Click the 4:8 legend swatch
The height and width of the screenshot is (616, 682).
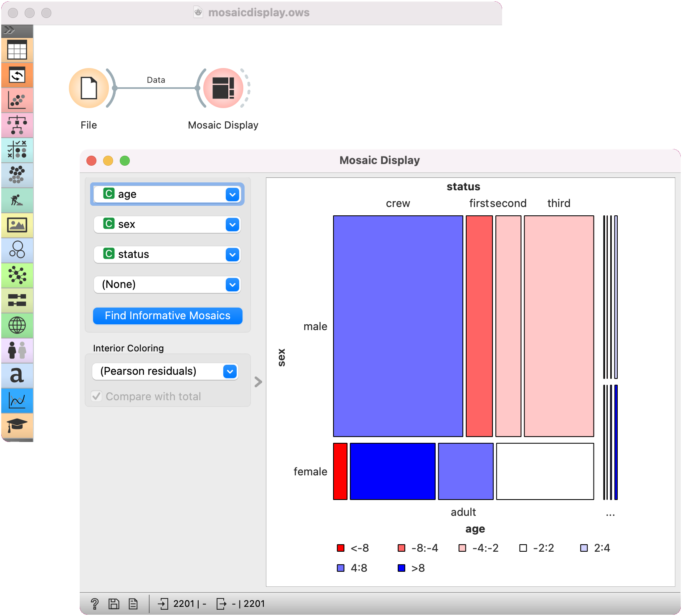341,568
